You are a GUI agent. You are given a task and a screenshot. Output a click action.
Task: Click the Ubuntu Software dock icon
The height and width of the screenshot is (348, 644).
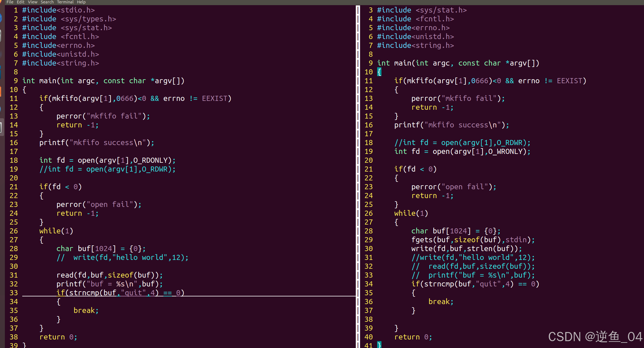1,91
